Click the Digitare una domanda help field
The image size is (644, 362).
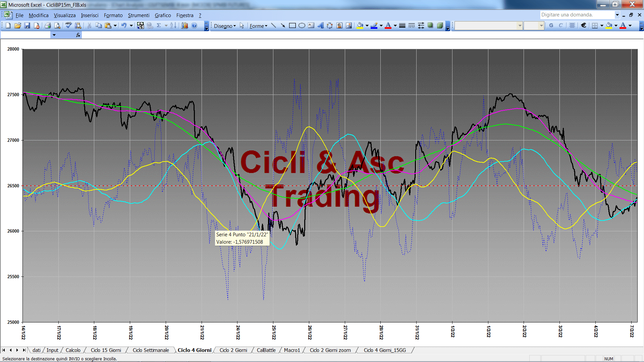coord(577,15)
